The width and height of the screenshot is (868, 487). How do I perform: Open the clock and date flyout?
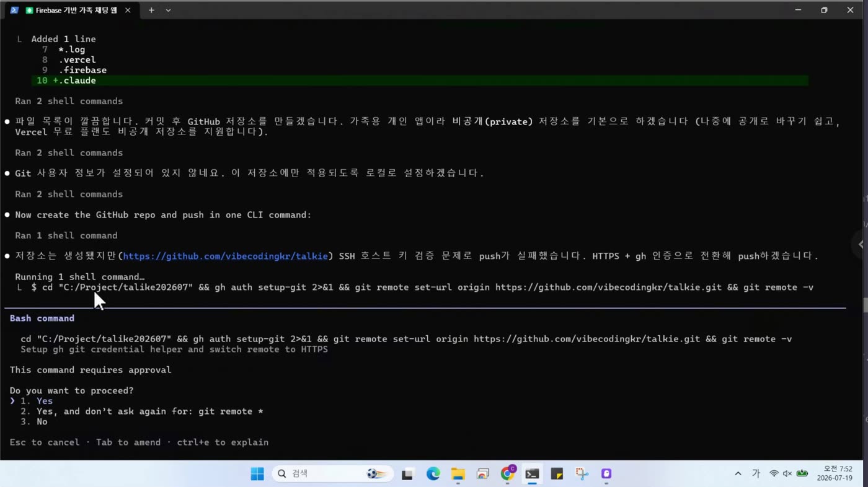(835, 474)
